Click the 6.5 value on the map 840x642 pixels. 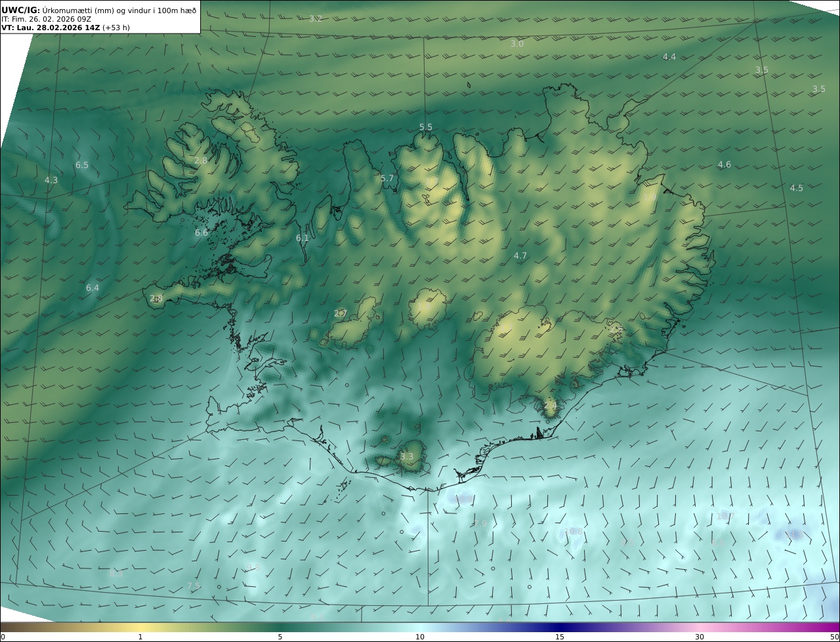pos(82,165)
